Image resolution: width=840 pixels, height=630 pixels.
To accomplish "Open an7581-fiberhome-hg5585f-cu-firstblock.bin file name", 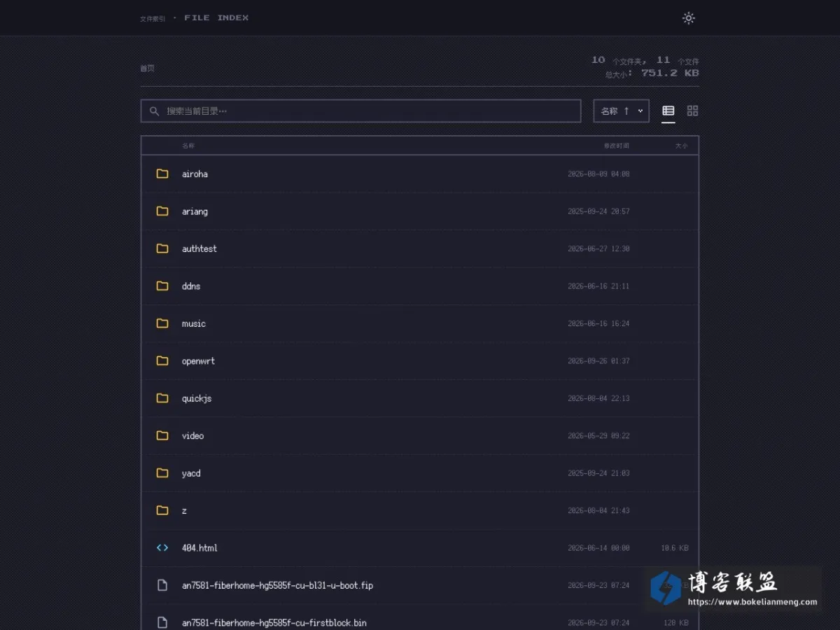I will (x=274, y=623).
